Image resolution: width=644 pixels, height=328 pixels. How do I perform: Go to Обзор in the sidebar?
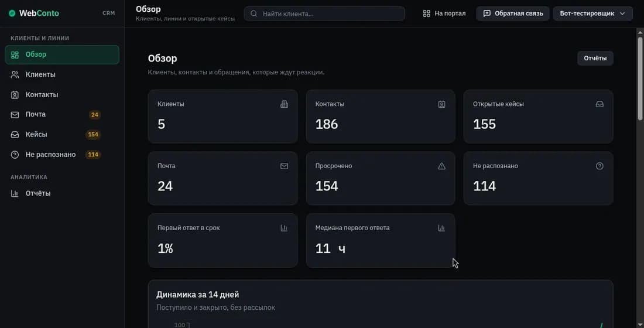(x=62, y=54)
